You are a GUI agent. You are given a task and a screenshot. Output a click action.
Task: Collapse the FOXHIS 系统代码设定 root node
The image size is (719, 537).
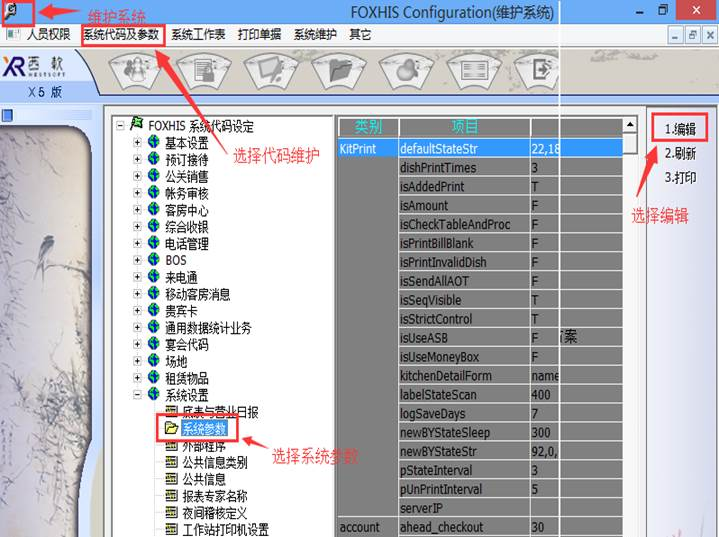(x=120, y=125)
